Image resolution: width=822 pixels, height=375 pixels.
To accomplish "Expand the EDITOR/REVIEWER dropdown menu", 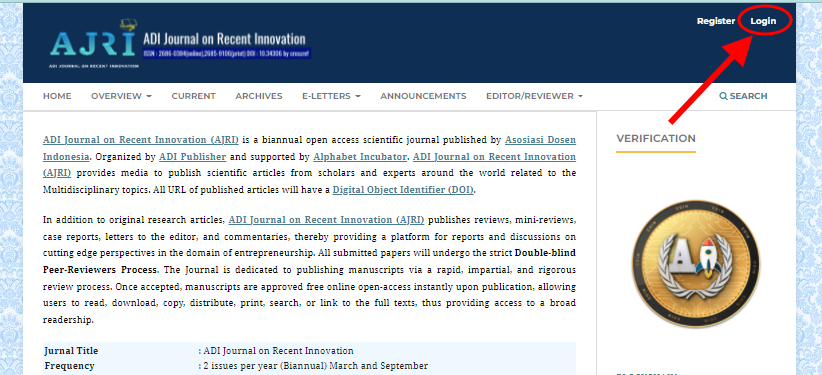I will (534, 96).
